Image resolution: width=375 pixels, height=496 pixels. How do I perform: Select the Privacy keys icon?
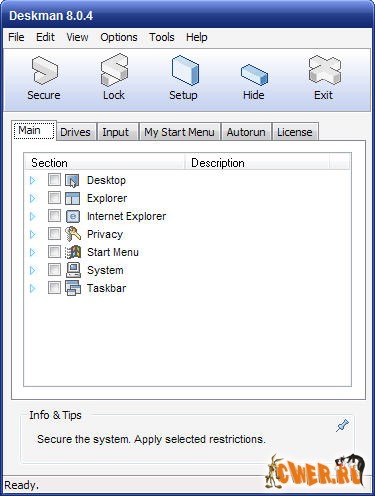point(73,234)
